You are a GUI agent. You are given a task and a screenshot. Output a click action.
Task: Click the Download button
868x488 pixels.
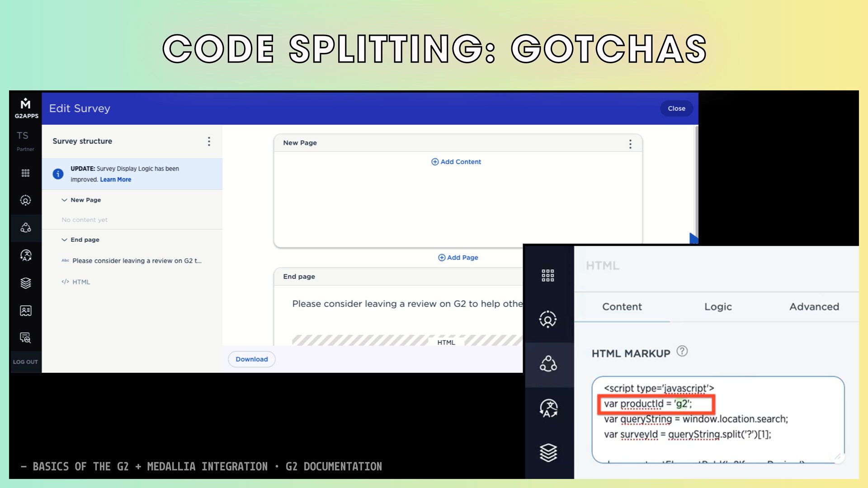click(x=251, y=359)
